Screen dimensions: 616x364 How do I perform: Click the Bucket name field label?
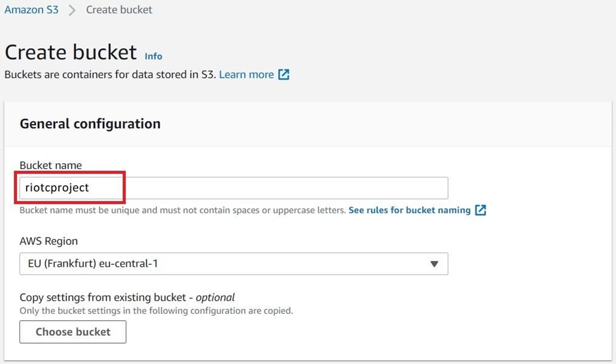pos(51,165)
